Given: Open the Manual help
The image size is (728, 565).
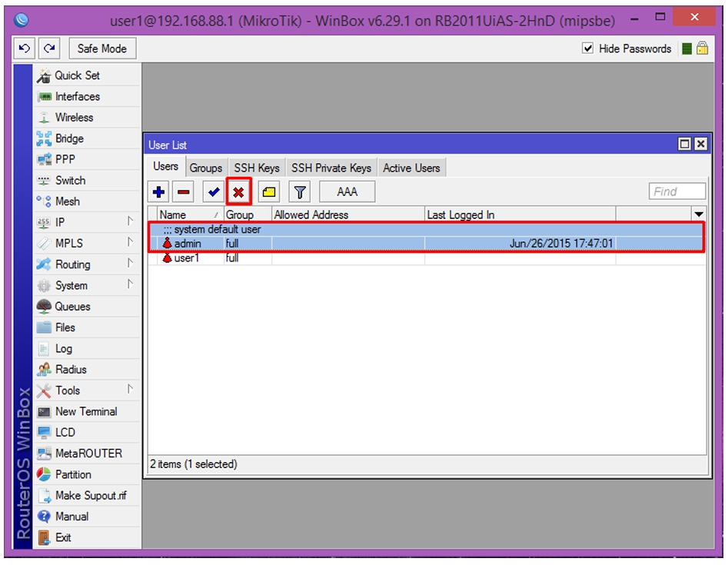Looking at the screenshot, I should (x=88, y=517).
